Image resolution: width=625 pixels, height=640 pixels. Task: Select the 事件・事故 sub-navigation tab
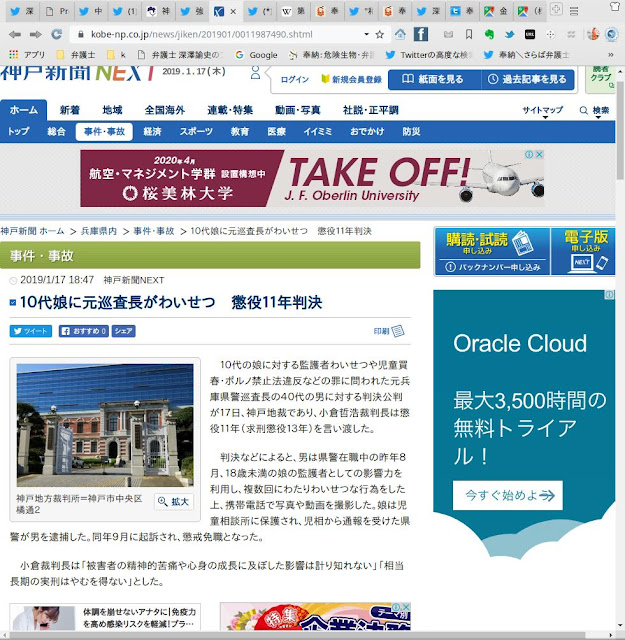pos(104,131)
